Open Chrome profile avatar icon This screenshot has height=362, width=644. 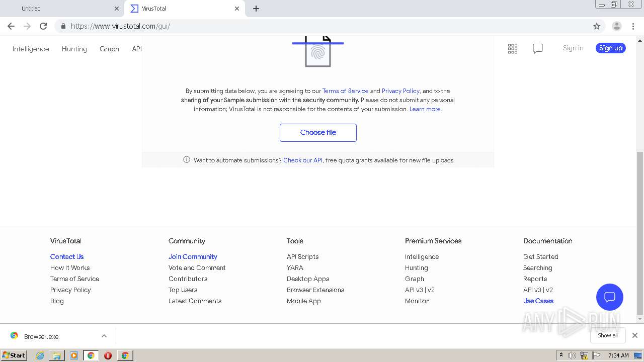click(x=617, y=26)
